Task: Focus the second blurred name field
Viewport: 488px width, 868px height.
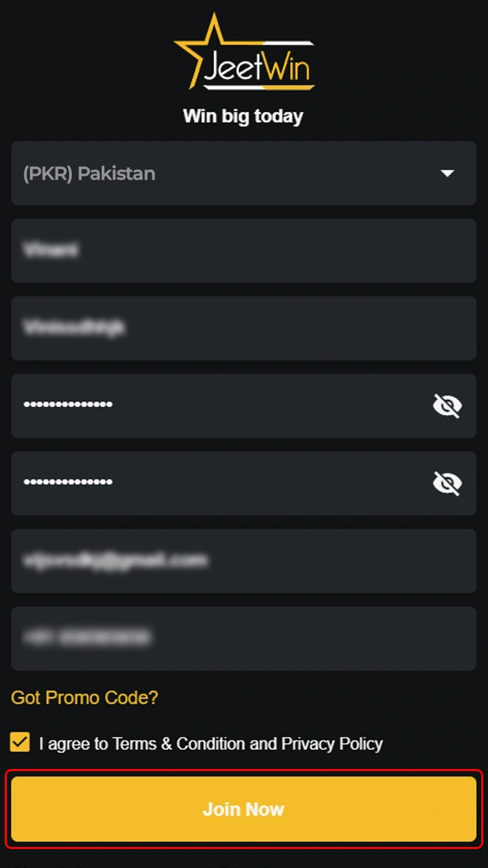Action: (x=243, y=328)
